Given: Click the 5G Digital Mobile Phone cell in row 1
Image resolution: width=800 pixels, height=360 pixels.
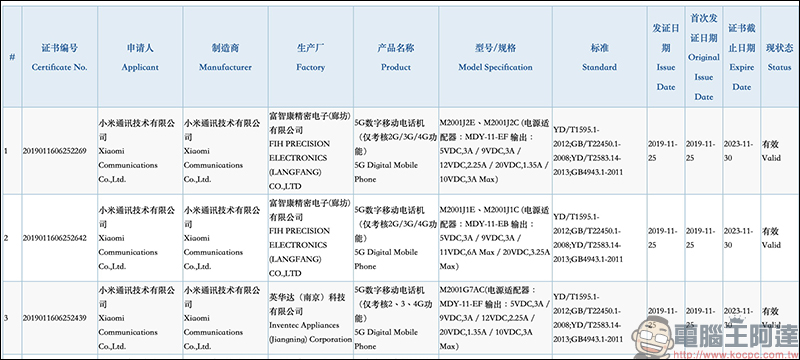Looking at the screenshot, I should (395, 151).
